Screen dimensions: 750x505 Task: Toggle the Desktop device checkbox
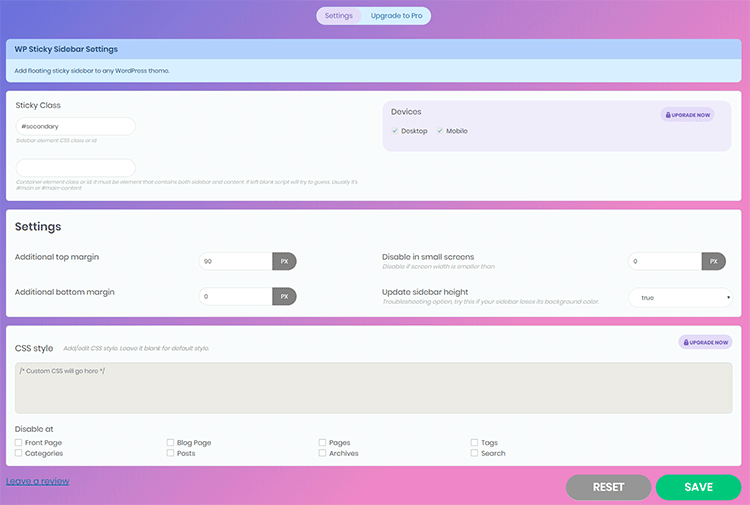395,131
